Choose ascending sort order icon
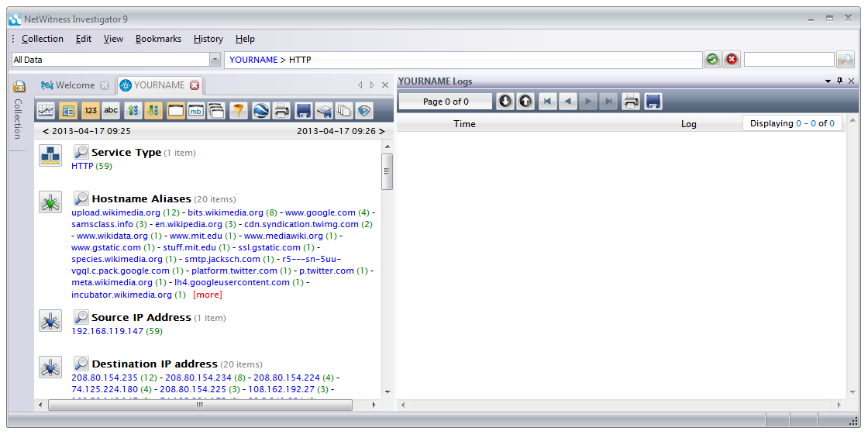 point(133,111)
